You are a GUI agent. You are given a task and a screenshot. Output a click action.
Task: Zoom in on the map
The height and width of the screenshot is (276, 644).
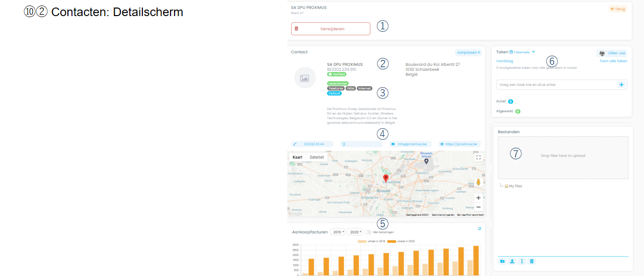pyautogui.click(x=478, y=198)
